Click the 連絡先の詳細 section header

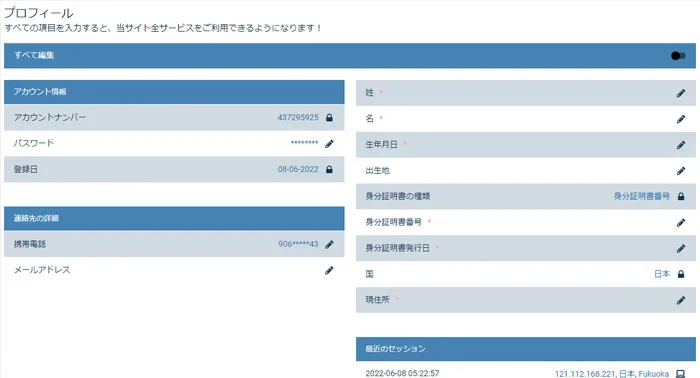(174, 218)
